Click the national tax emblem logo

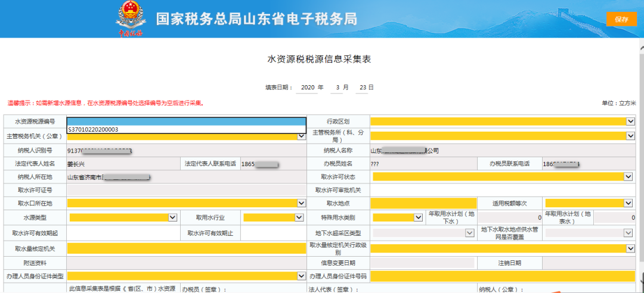coord(129,18)
